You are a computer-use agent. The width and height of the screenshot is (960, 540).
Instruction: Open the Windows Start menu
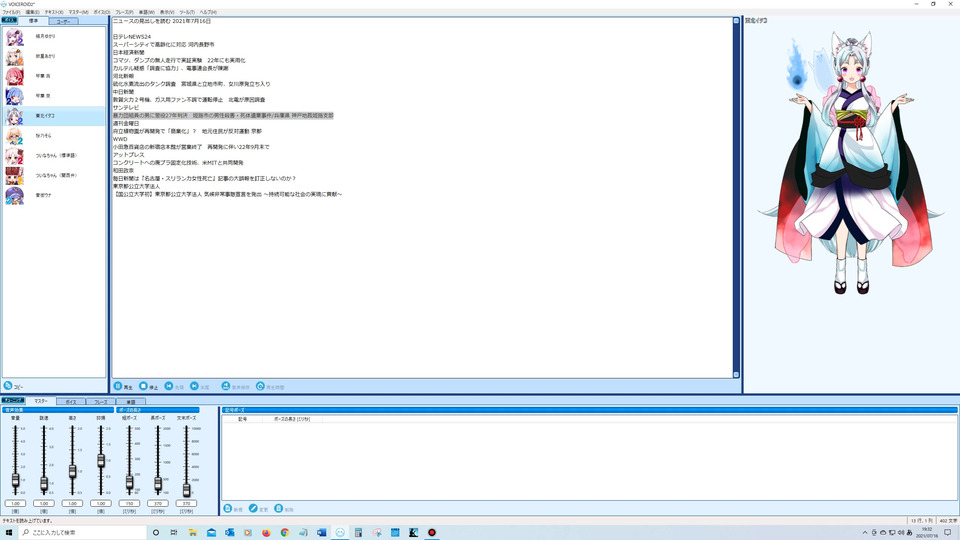pos(9,533)
